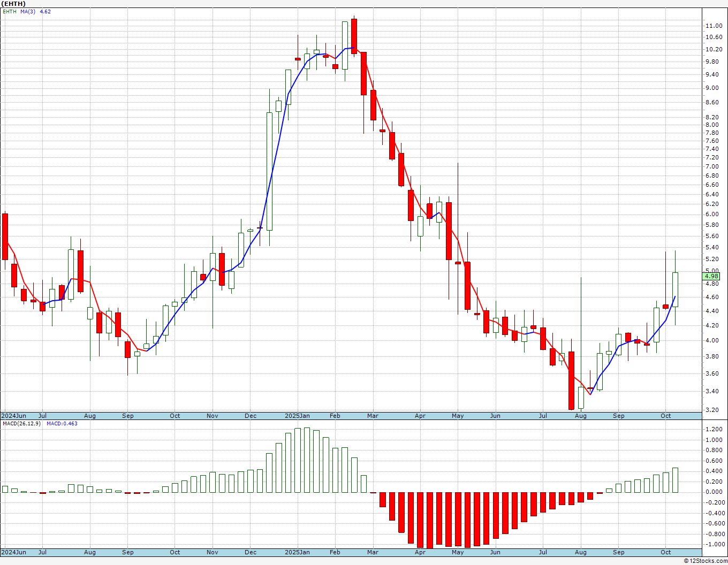Click the 4.40 price axis label
This screenshot has width=728, height=565.
tap(712, 311)
